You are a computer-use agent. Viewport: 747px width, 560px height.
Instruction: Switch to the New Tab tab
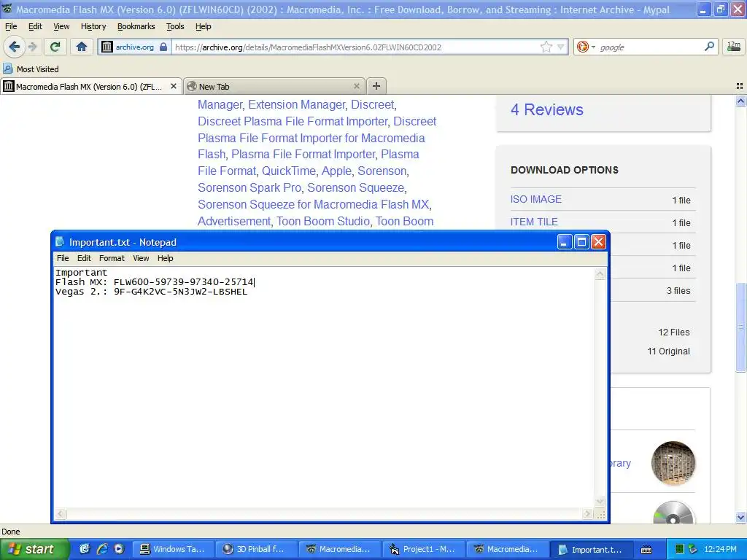(274, 86)
